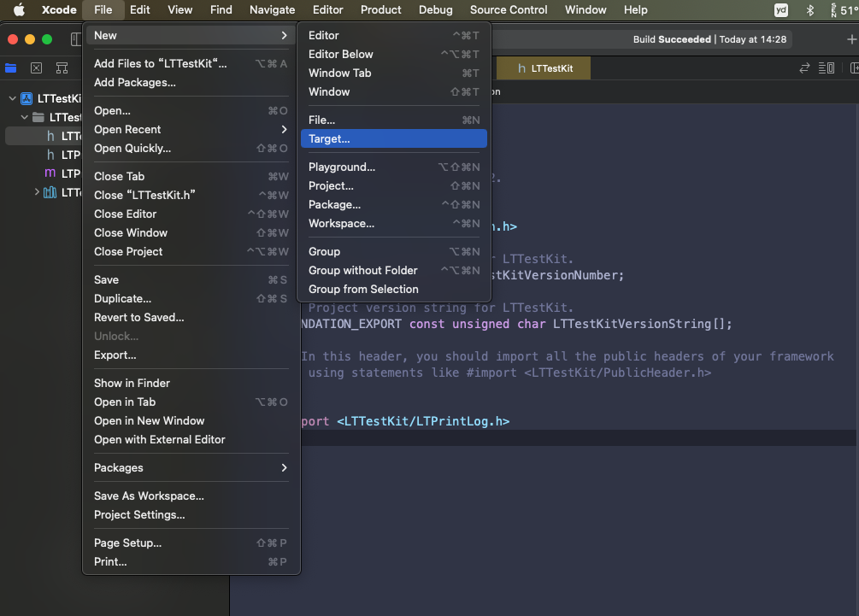Image resolution: width=859 pixels, height=616 pixels.
Task: Select the LTTestKit project icon in navigator
Action: [x=26, y=98]
